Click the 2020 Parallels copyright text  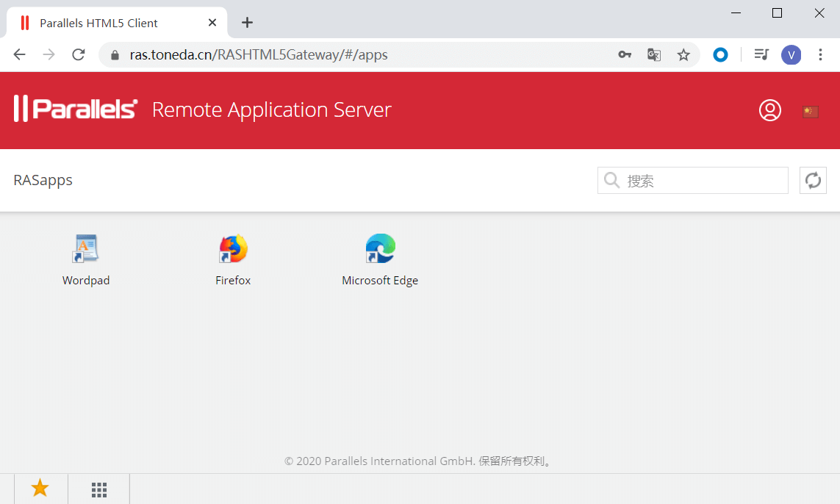[419, 461]
